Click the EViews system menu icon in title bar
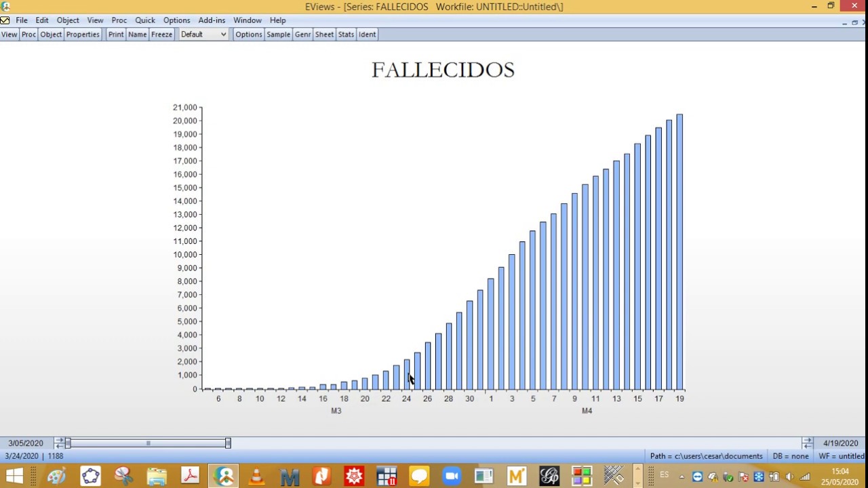The image size is (868, 488). (x=5, y=7)
